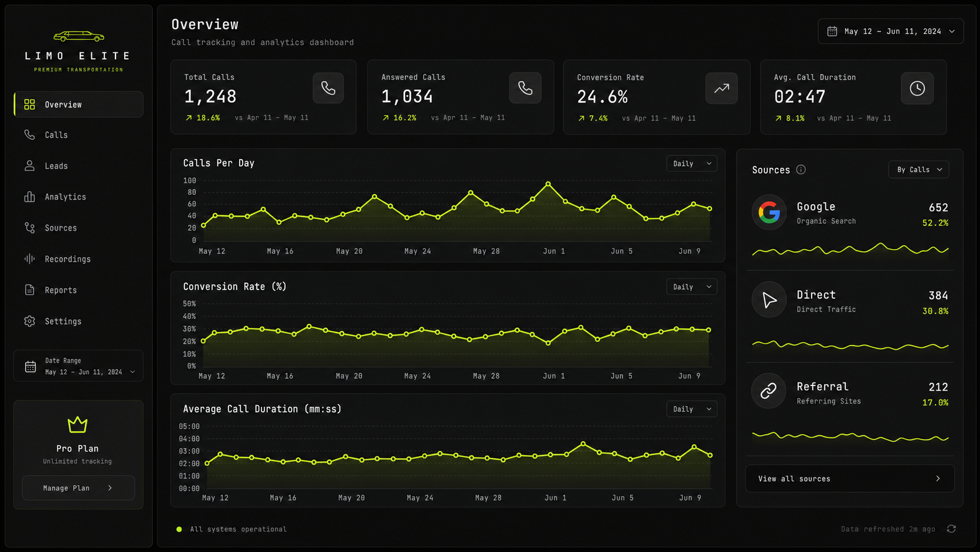Open the Settings menu item
980x552 pixels.
coord(79,321)
